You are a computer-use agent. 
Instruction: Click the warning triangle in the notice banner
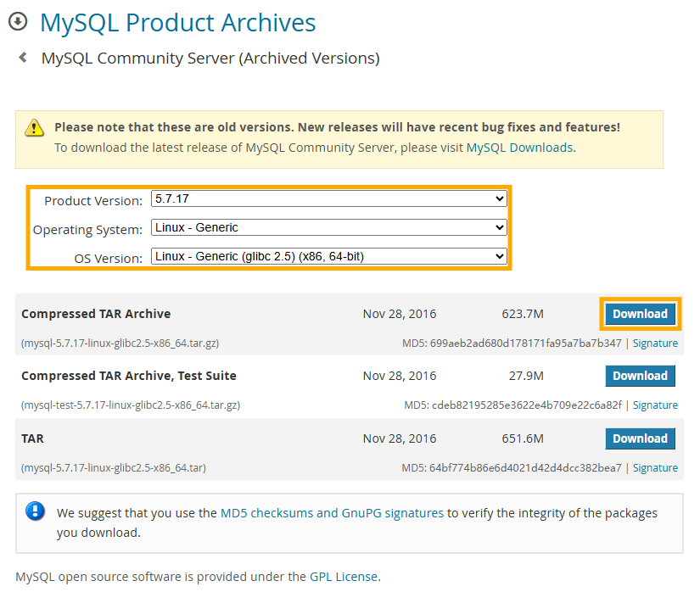[x=34, y=127]
